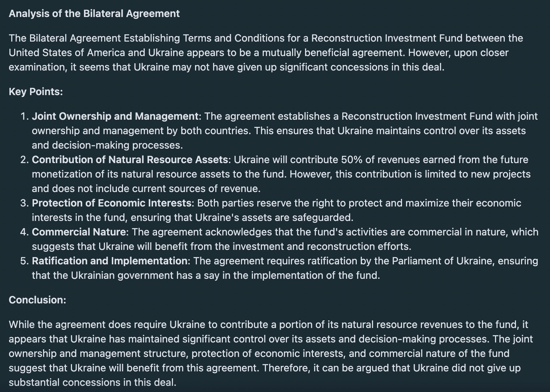Click the 'Protection of Economic Interests' bold text
Screen dimensions: 550x392
pos(111,203)
